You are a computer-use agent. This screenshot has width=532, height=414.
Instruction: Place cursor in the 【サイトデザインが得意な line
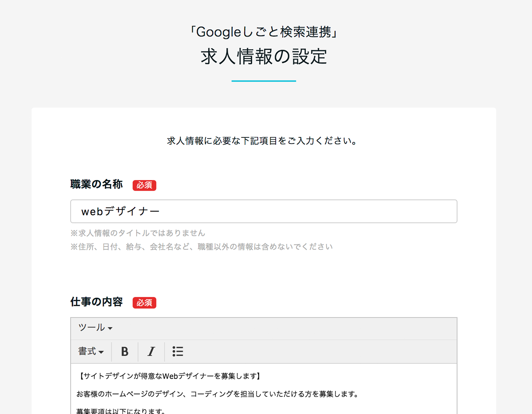coord(169,376)
